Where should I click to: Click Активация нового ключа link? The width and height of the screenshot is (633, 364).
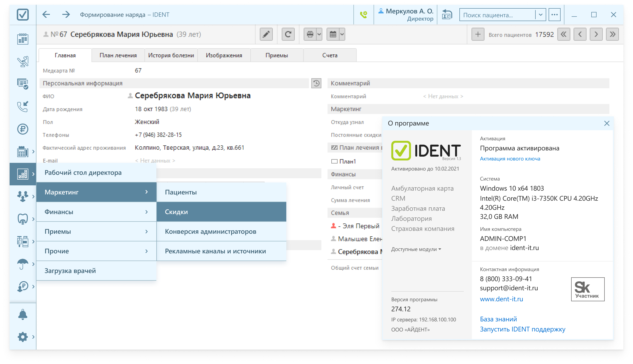click(x=510, y=159)
